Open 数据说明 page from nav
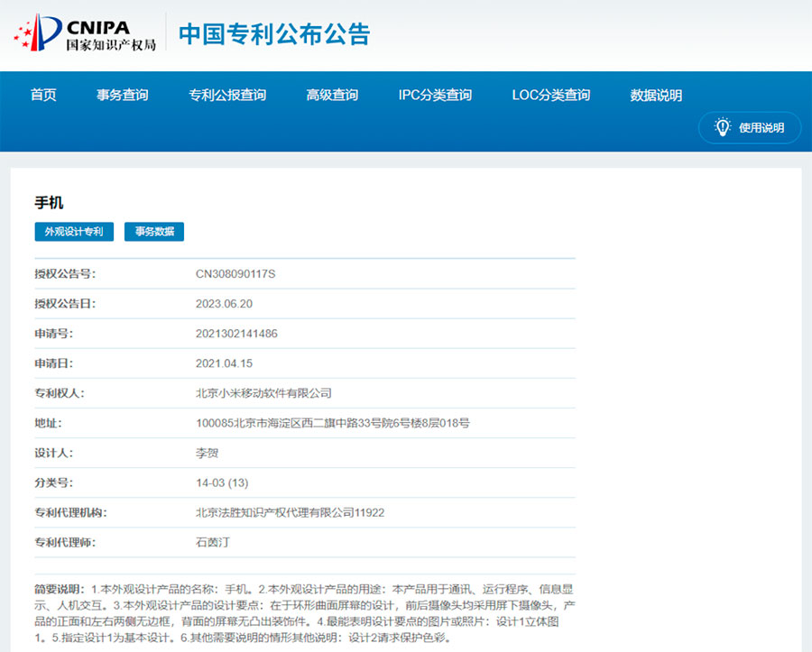Image resolution: width=812 pixels, height=652 pixels. (656, 95)
